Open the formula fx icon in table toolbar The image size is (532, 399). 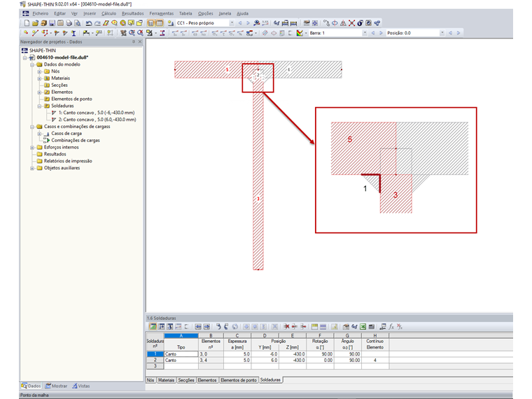(391, 326)
